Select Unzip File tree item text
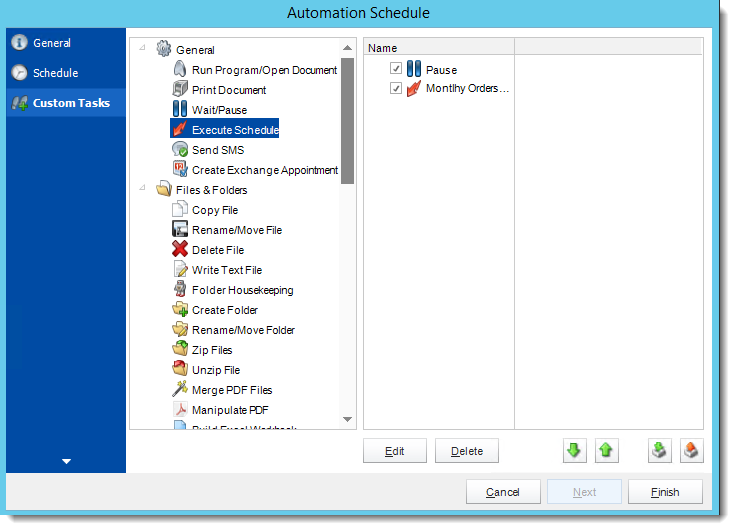 pos(216,370)
